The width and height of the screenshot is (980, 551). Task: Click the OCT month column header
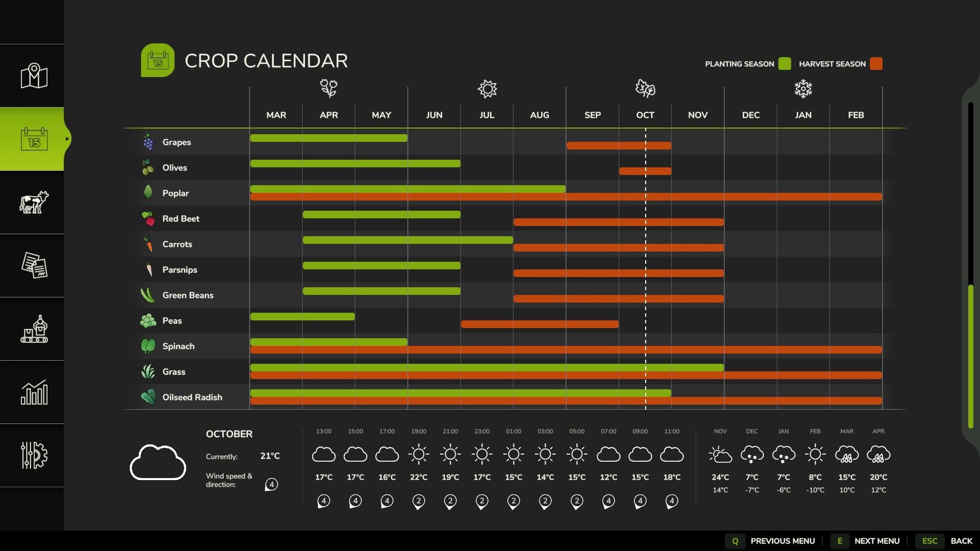pyautogui.click(x=645, y=115)
